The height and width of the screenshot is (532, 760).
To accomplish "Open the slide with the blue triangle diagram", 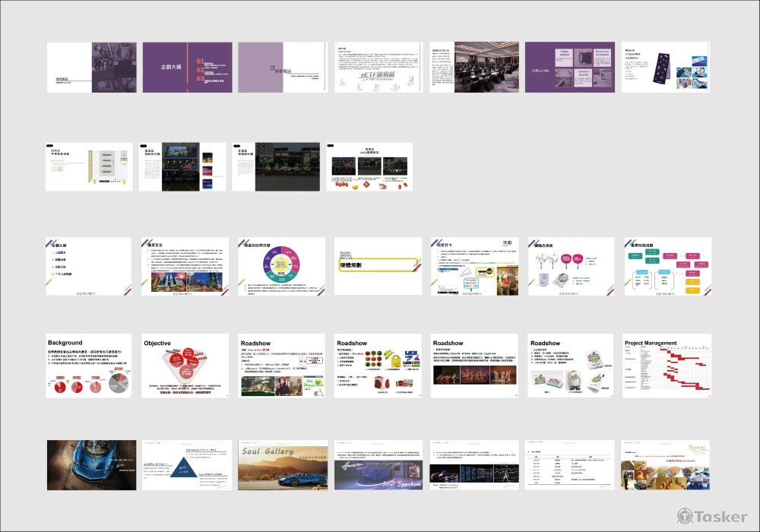I will point(185,465).
